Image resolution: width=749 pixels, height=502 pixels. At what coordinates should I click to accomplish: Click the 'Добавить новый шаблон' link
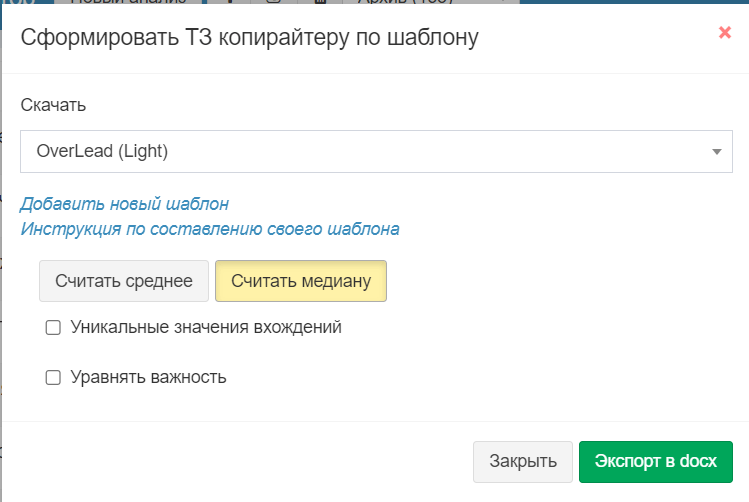click(x=125, y=204)
